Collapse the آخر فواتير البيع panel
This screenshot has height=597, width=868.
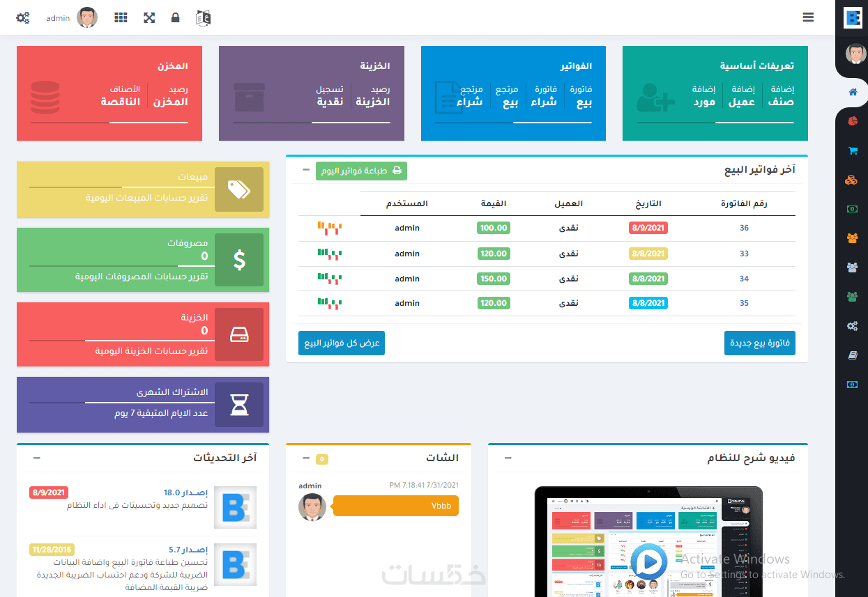point(306,170)
